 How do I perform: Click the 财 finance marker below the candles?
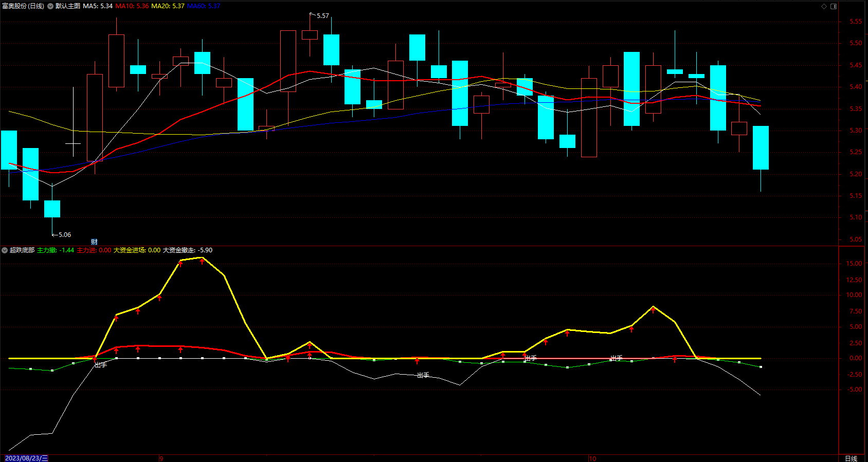[x=94, y=242]
